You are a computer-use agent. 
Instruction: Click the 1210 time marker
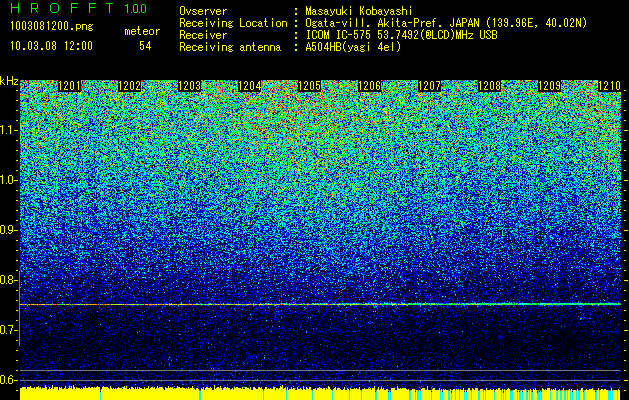[x=609, y=86]
